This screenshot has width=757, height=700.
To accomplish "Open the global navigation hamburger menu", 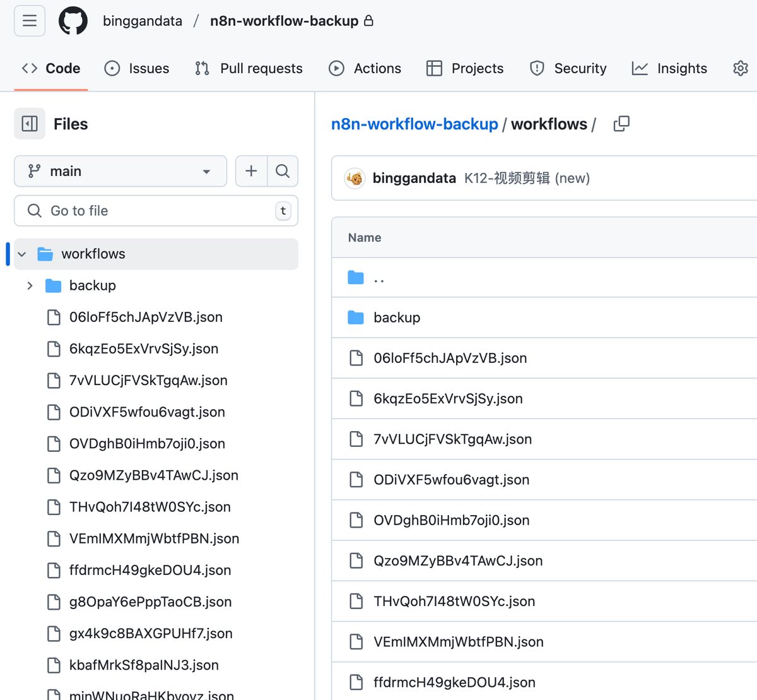I will click(29, 20).
